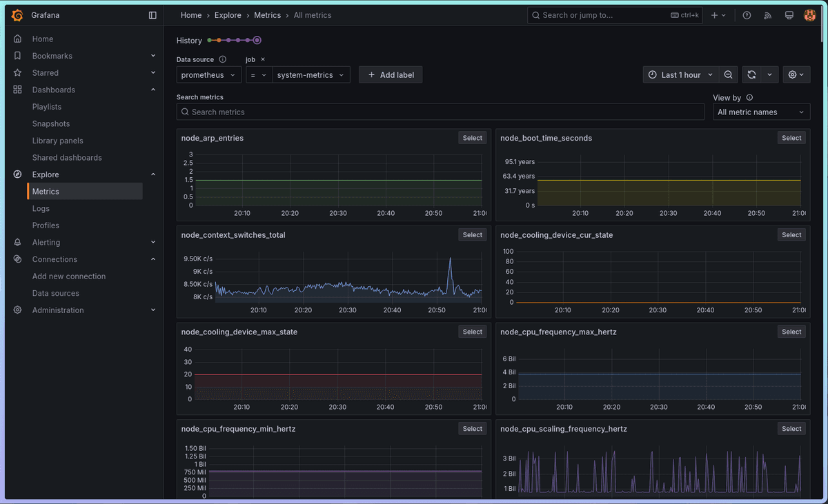This screenshot has height=504, width=828.
Task: Toggle the sidebar dock menu icon
Action: pyautogui.click(x=152, y=15)
